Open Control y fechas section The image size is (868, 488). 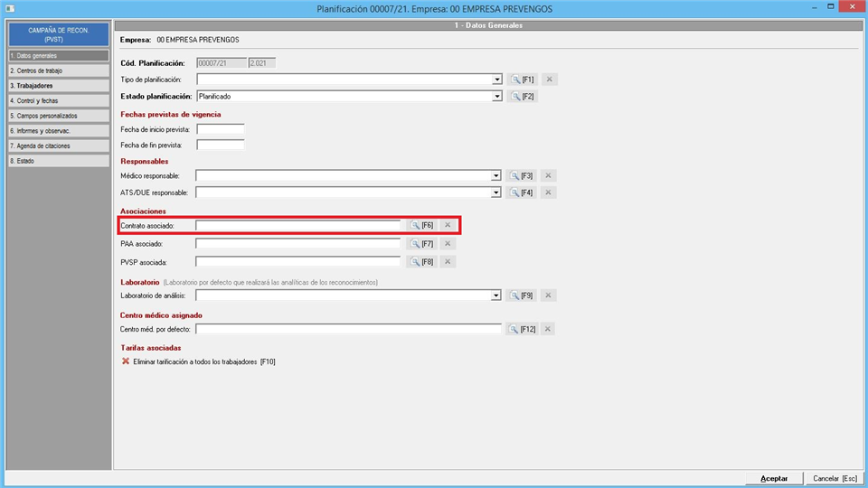pos(58,100)
